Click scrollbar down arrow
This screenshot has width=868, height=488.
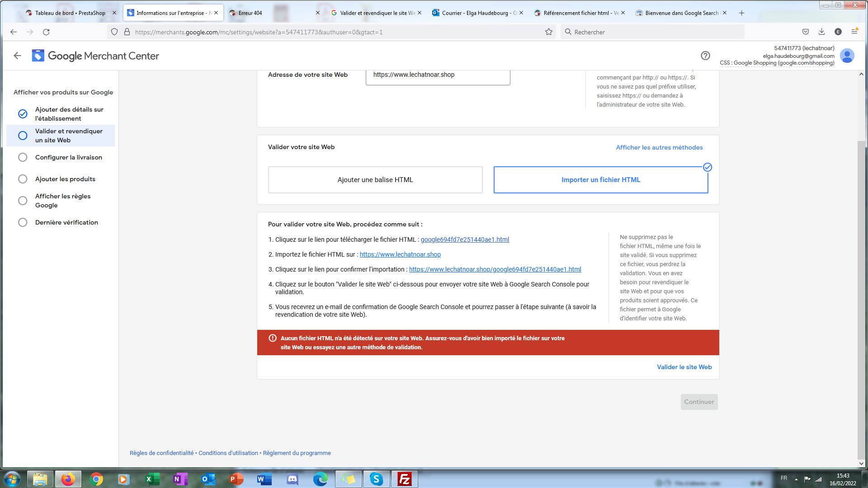coord(861,463)
